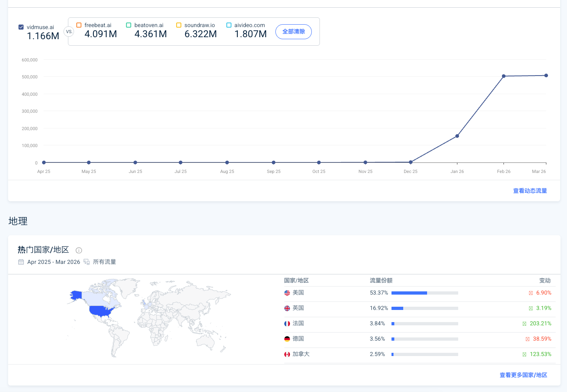Enable the freebeat.ai comparison checkbox
Image resolution: width=567 pixels, height=392 pixels.
(79, 25)
